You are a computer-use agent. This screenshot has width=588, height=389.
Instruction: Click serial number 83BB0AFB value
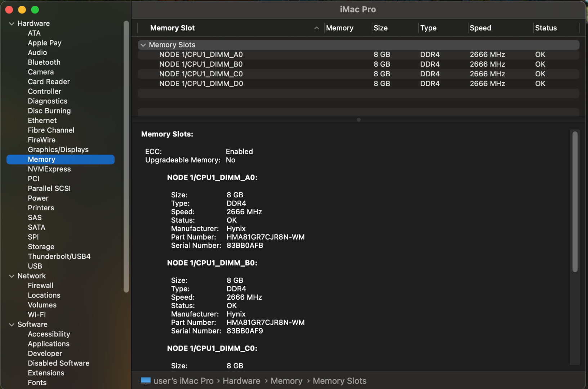click(245, 246)
